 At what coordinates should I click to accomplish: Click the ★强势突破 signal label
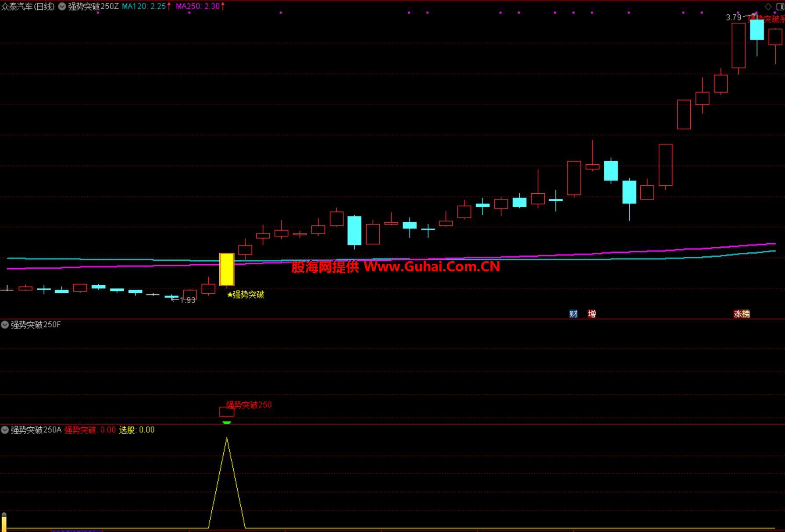point(246,294)
